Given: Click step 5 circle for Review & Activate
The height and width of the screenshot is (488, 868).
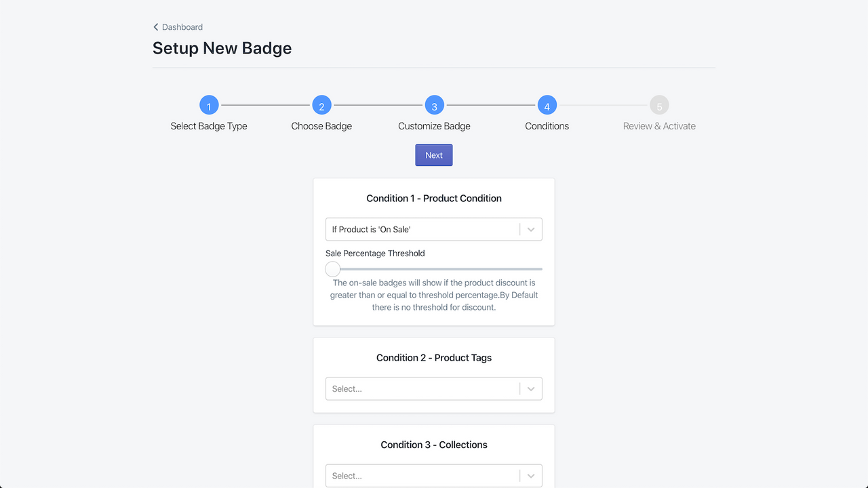Looking at the screenshot, I should [659, 105].
